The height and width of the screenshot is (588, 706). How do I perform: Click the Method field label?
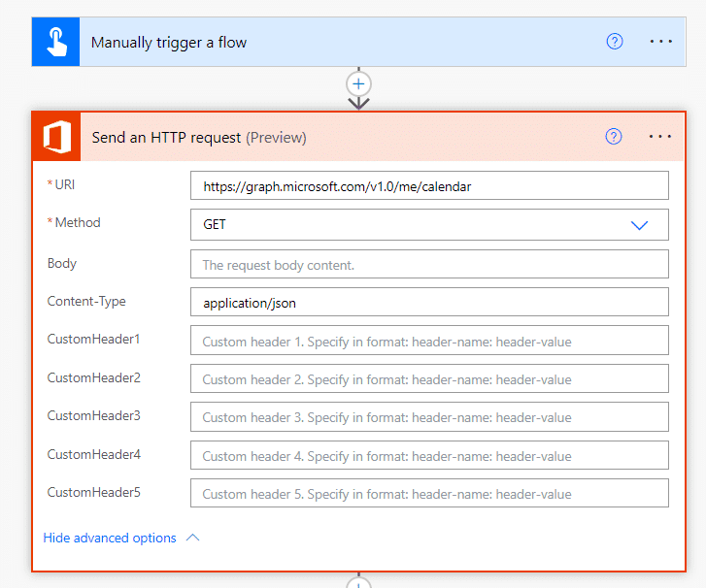pos(78,222)
